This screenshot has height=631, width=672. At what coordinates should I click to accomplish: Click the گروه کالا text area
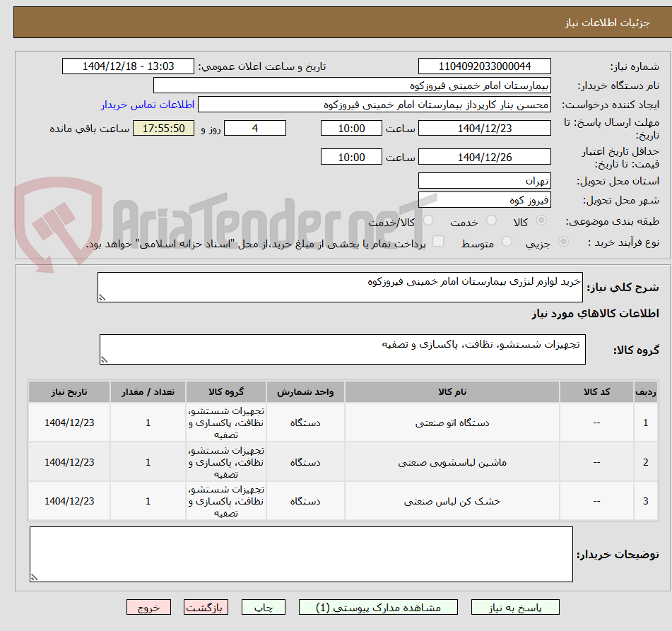[343, 349]
